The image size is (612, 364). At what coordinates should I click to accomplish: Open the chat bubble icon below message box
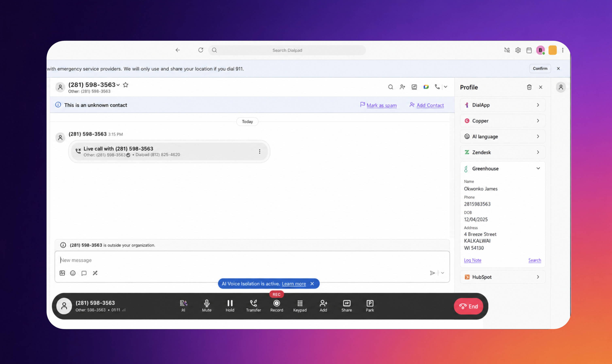tap(84, 273)
